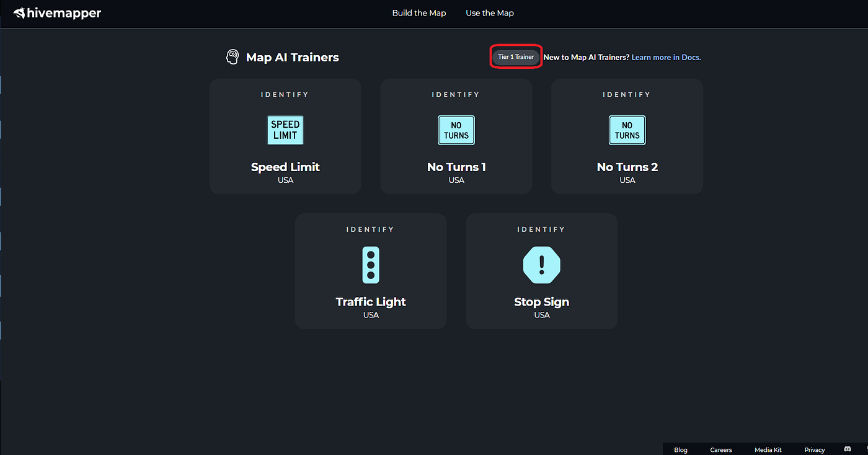This screenshot has height=455, width=868.
Task: Click the Hivemapper logo
Action: click(57, 13)
